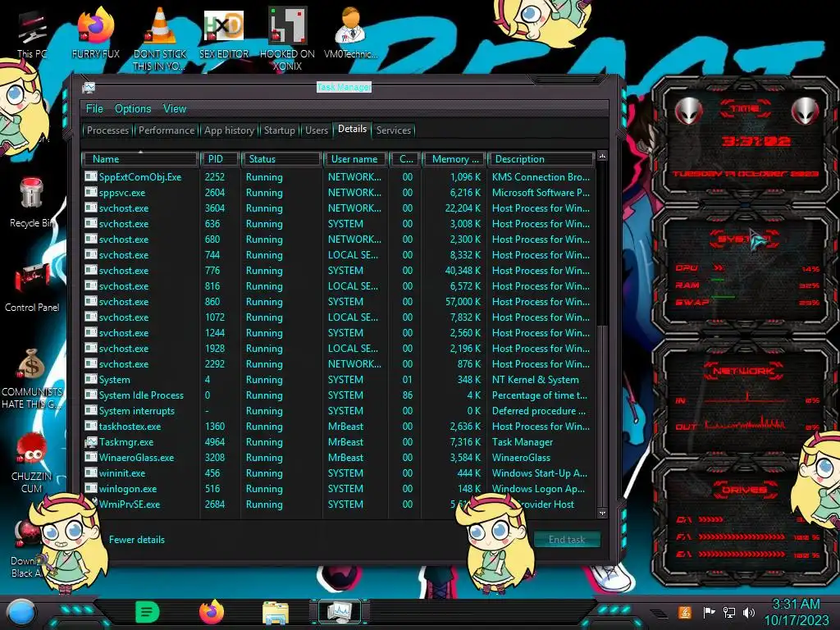Switch to the Services tab
The image size is (840, 630).
pyautogui.click(x=394, y=130)
